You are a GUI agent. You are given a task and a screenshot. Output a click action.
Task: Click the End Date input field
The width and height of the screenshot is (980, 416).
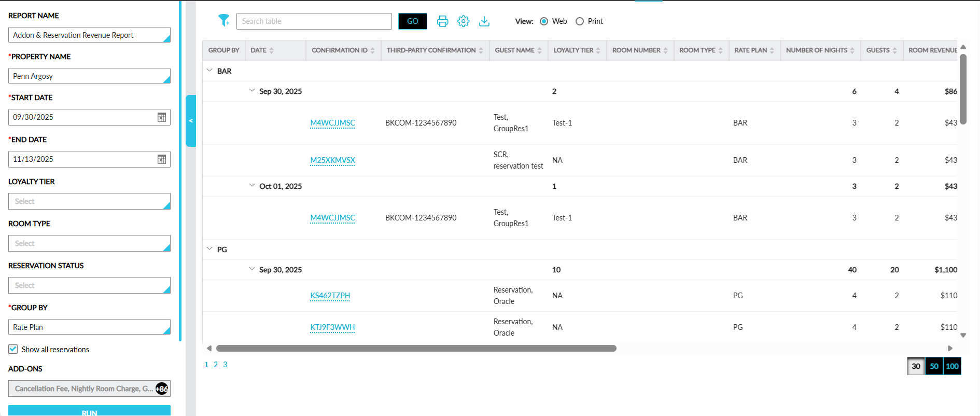tap(89, 159)
